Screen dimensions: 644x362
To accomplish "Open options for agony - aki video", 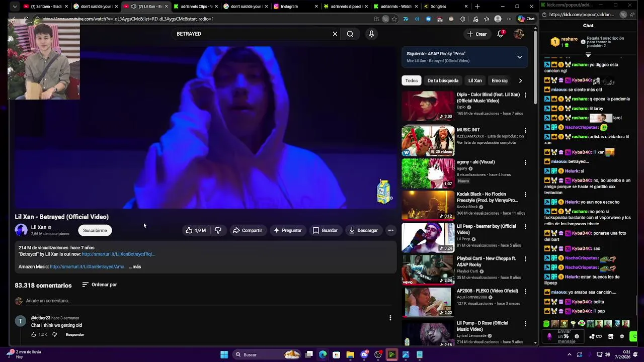I will click(525, 162).
